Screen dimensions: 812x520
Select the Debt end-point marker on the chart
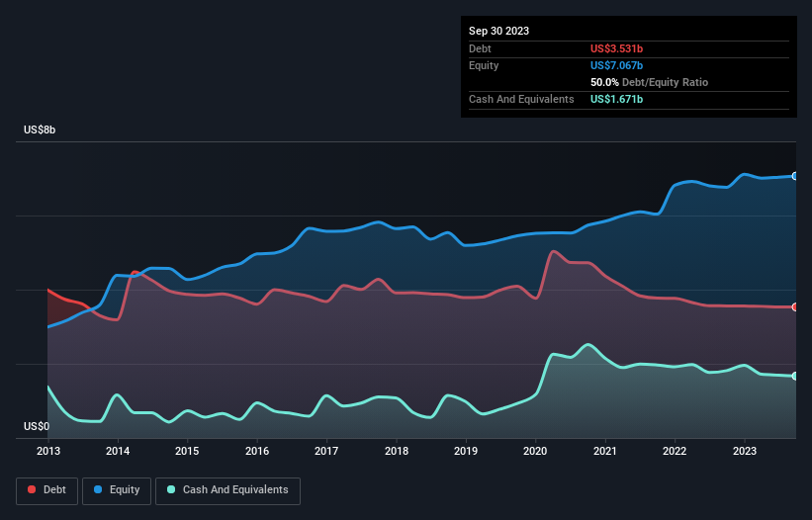click(795, 307)
